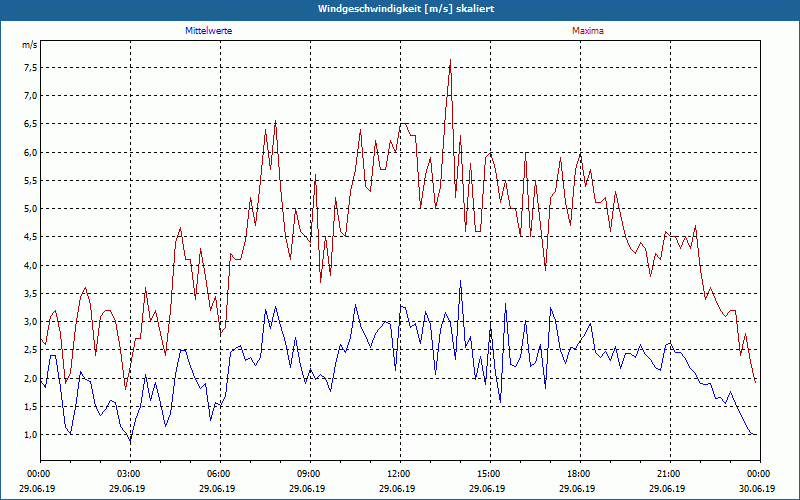Click the 09:00 time axis label

[x=310, y=474]
